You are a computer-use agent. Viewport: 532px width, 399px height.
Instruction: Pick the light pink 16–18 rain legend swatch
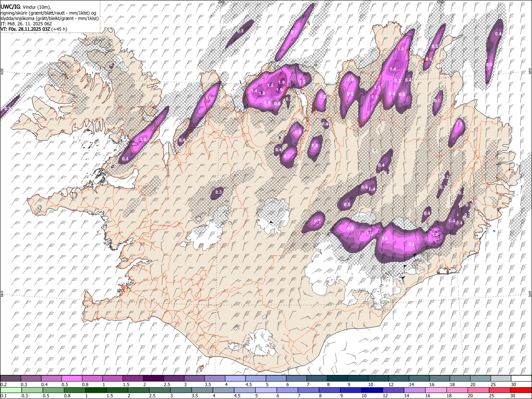pos(436,390)
